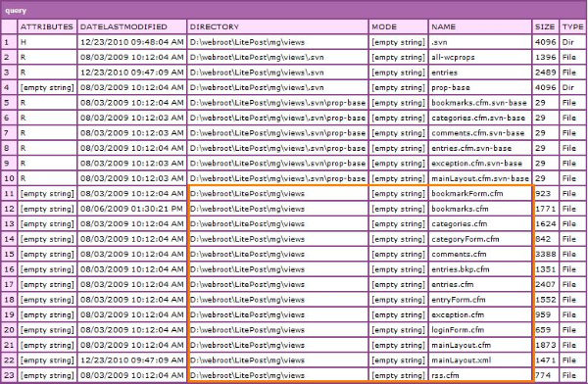Viewport: 588px width, 384px height.
Task: Select the prop-base name cell
Action: [480, 87]
